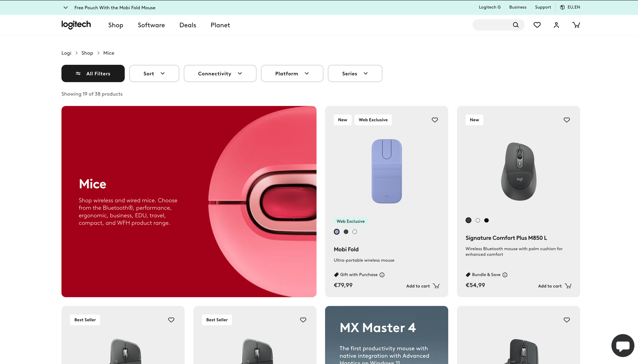Click the red Mice hero banner
638x364 pixels.
tap(189, 201)
